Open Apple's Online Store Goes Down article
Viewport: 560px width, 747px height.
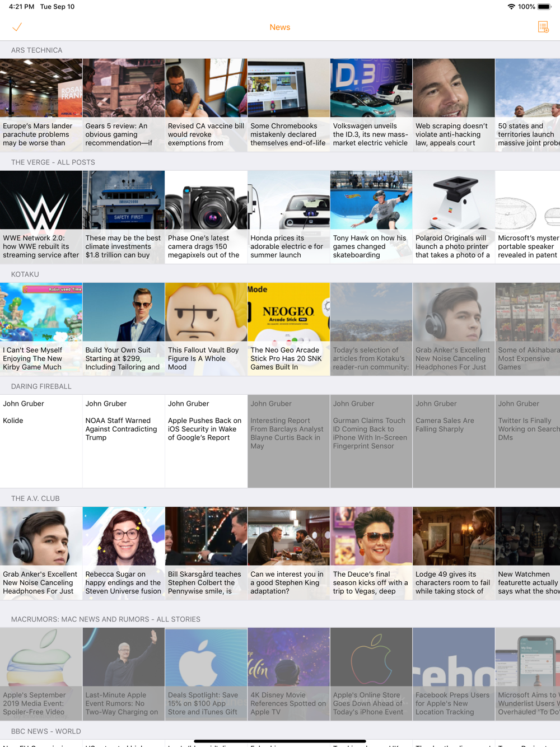tap(371, 674)
